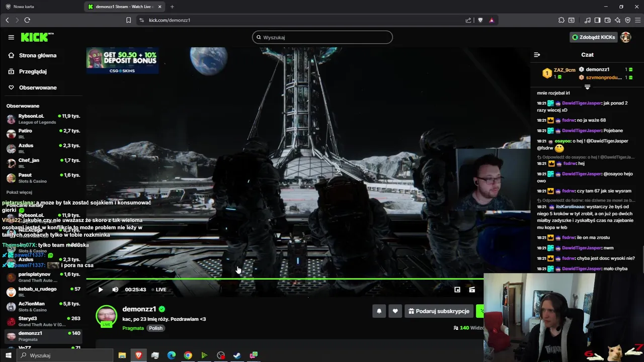Open the browser extensions puzzle icon

tap(561, 20)
